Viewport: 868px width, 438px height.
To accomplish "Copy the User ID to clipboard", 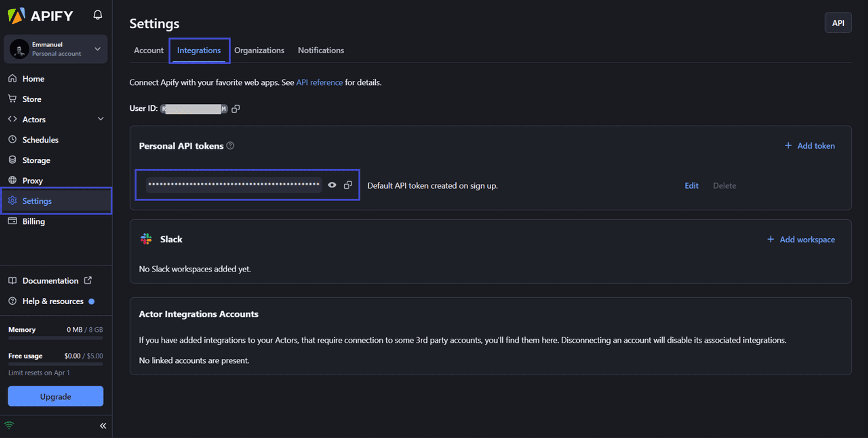I will tap(236, 109).
